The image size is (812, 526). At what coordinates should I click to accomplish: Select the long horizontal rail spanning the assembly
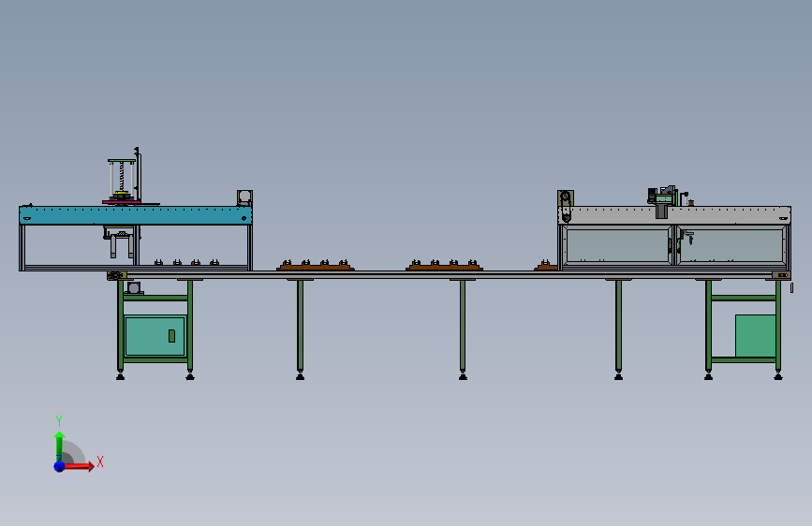pos(449,275)
